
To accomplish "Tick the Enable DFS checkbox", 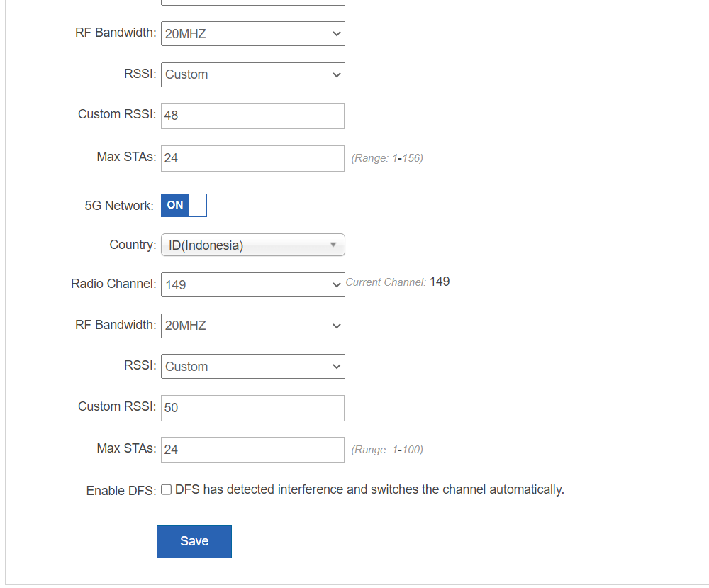I will tap(167, 489).
